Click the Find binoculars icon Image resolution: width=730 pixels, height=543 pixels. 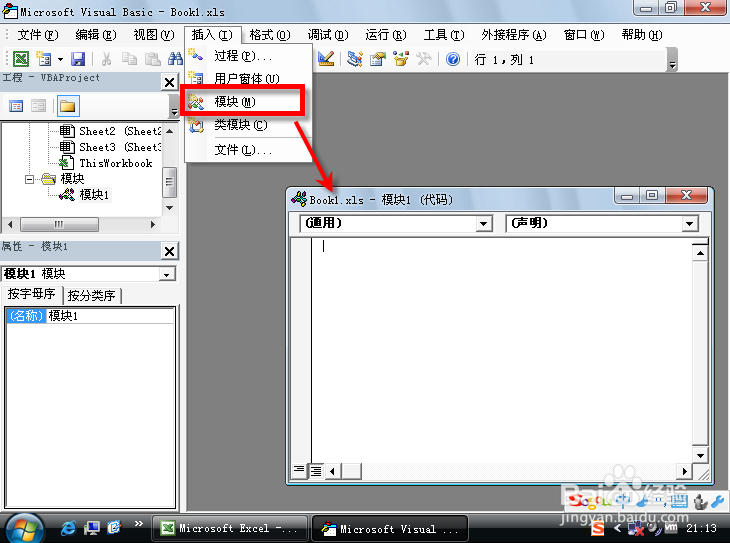click(176, 59)
